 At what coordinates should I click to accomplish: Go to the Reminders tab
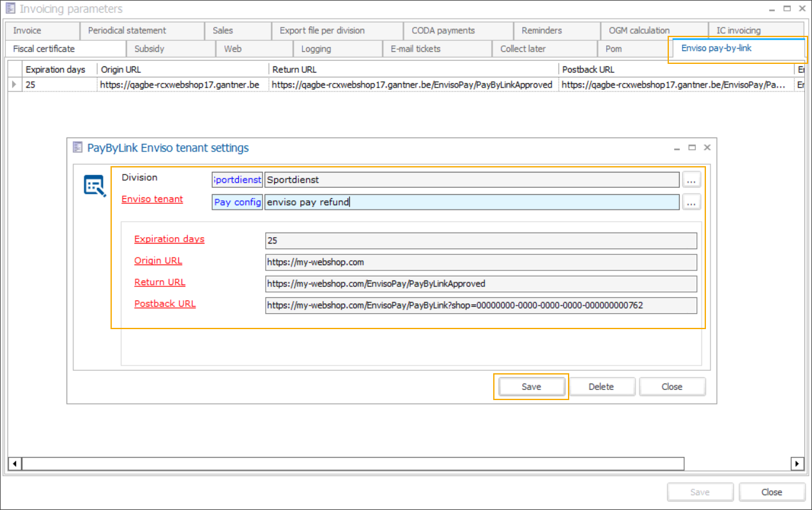coord(542,30)
